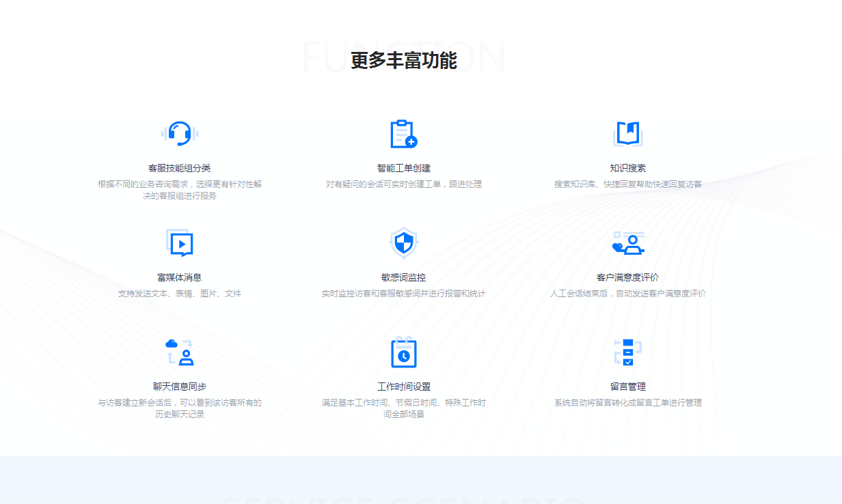The image size is (842, 504).
Task: Select the shield icon for 敏感词监控
Action: [403, 243]
